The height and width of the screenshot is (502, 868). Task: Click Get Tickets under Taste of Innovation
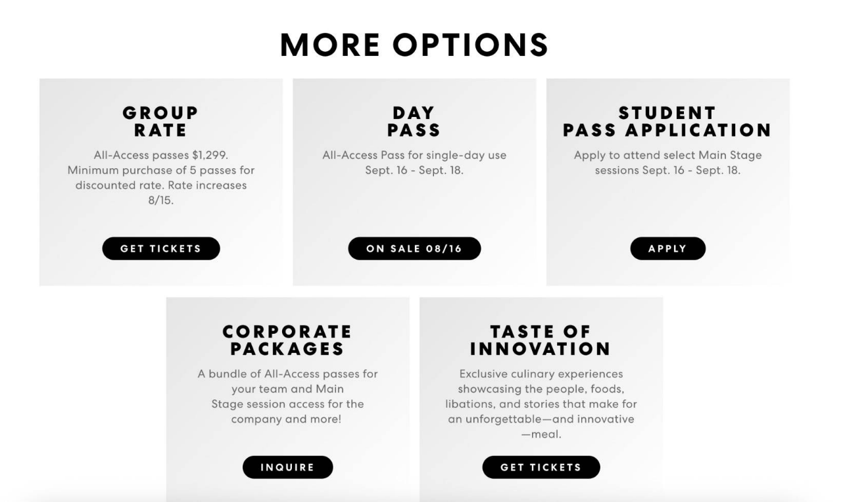coord(541,467)
